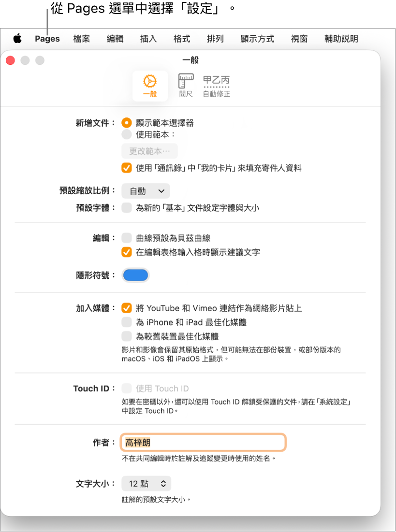Select 使用範本 radio button
Image resolution: width=396 pixels, height=532 pixels.
(x=127, y=134)
